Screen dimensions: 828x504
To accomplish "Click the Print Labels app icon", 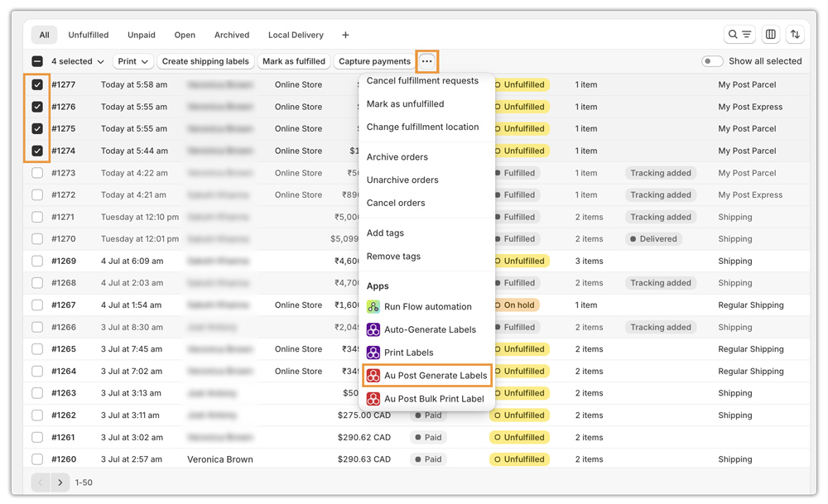I will [x=373, y=353].
